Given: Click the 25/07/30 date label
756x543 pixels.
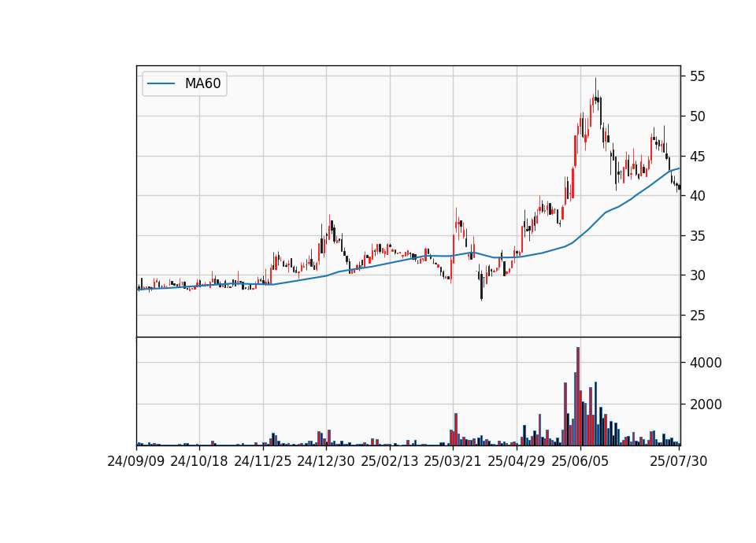Looking at the screenshot, I should point(678,461).
